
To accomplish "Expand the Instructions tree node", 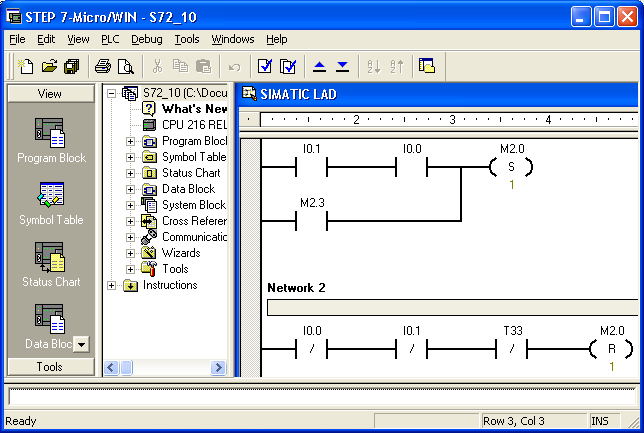I will click(x=111, y=286).
